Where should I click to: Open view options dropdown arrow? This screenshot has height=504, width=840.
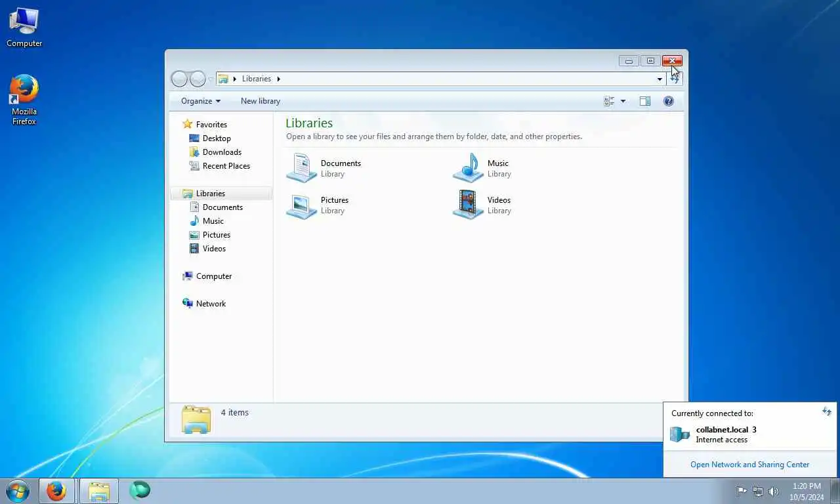click(x=623, y=101)
